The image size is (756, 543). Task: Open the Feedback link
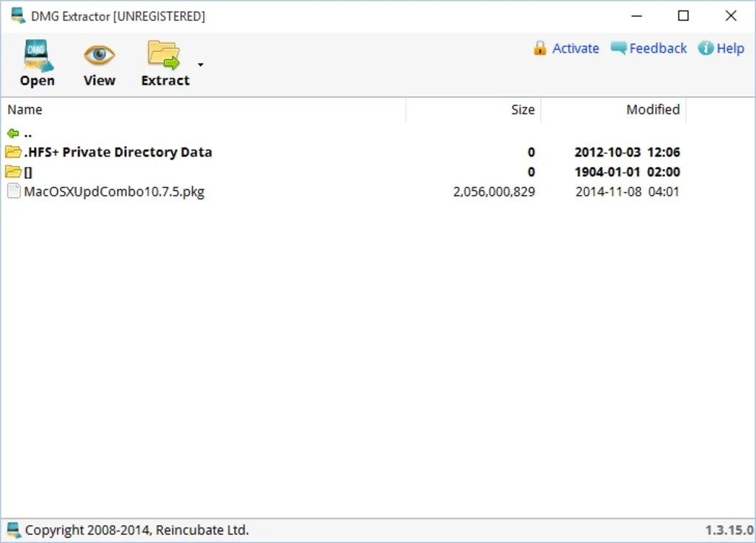(x=657, y=48)
